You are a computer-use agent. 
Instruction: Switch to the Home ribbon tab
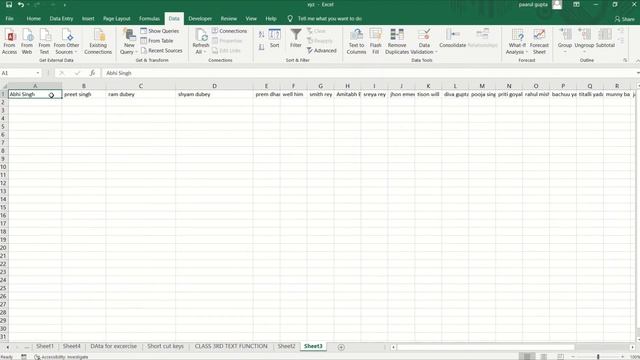33,19
